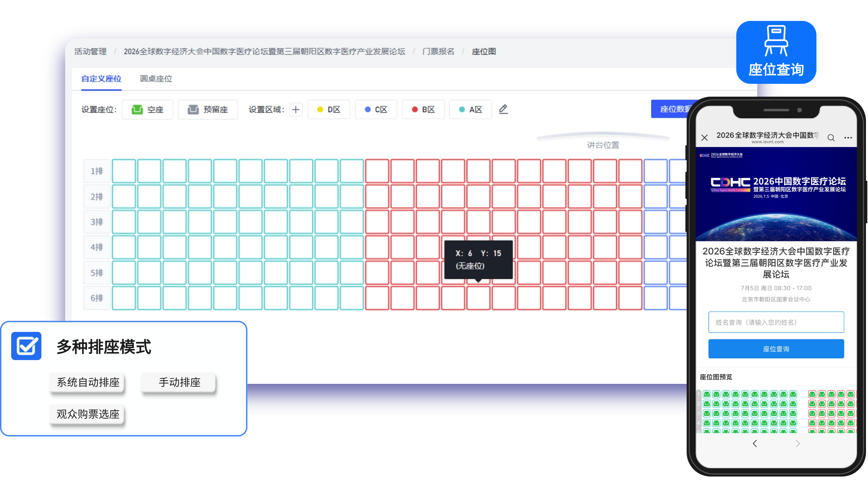Tap the blue 座位查询 button on phone

point(776,349)
